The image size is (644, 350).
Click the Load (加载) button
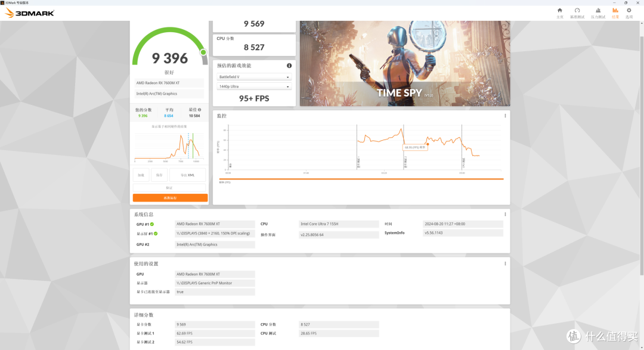coord(141,175)
